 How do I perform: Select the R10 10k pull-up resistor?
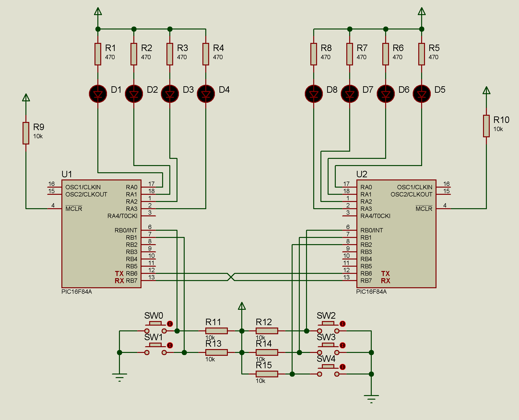point(486,126)
